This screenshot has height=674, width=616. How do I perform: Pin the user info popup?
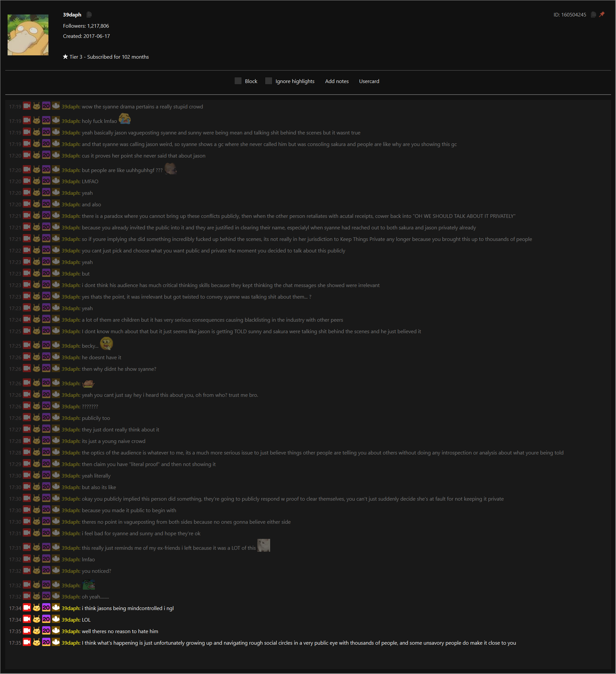click(602, 15)
